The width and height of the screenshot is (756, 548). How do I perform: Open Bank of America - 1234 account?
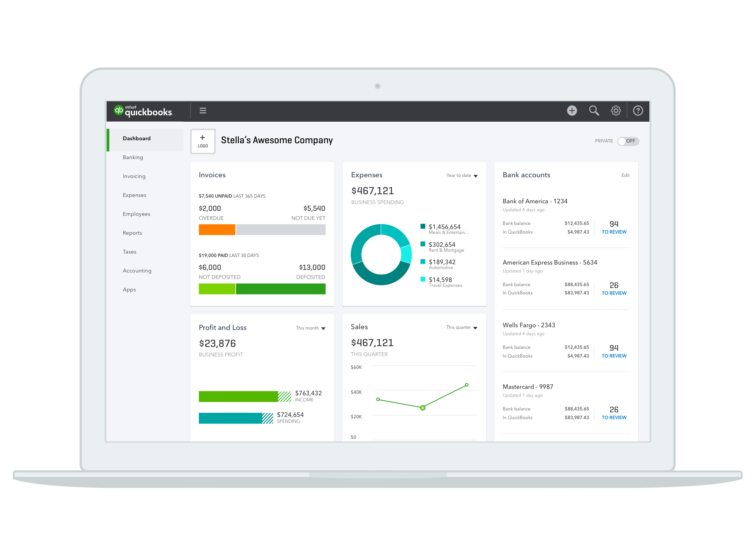click(x=535, y=201)
